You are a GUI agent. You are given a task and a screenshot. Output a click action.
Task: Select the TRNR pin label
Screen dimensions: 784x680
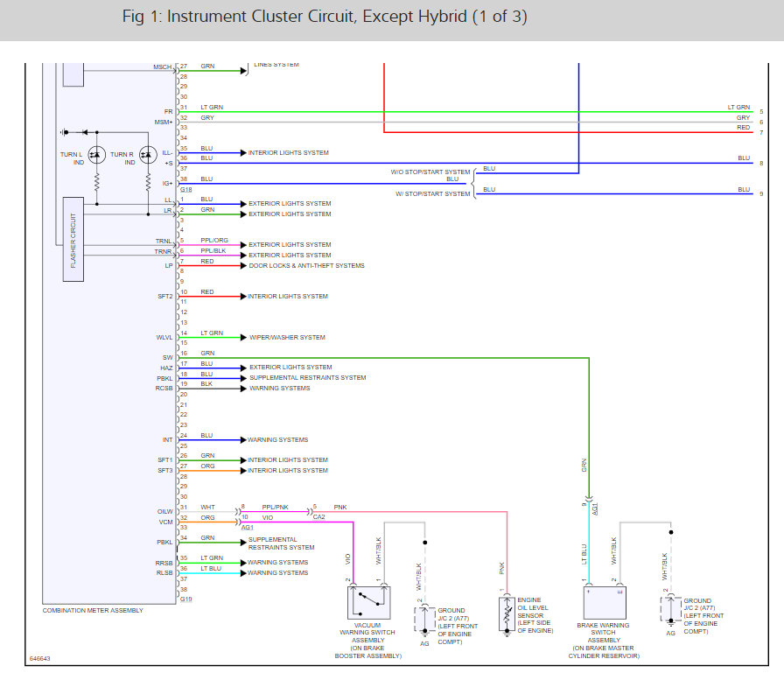(x=163, y=252)
